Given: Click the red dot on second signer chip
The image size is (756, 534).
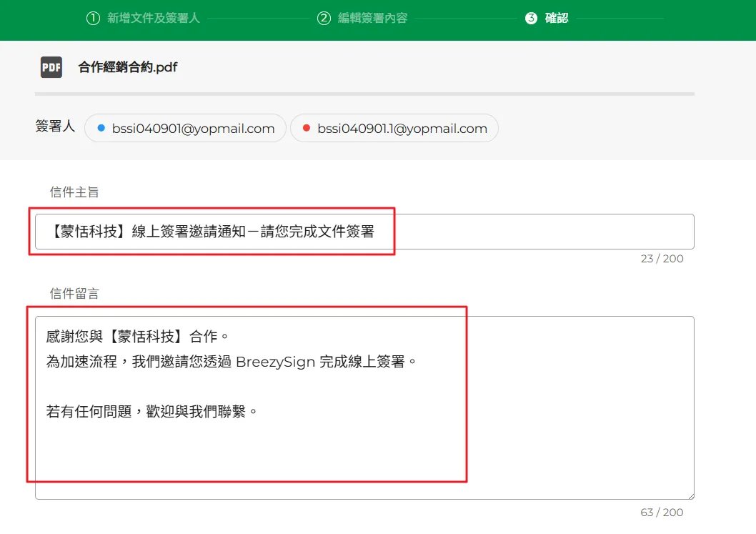Looking at the screenshot, I should [307, 129].
